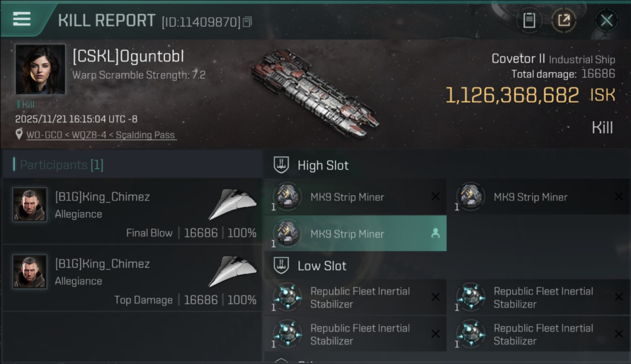
Task: Open the hamburger main menu
Action: coord(22,19)
